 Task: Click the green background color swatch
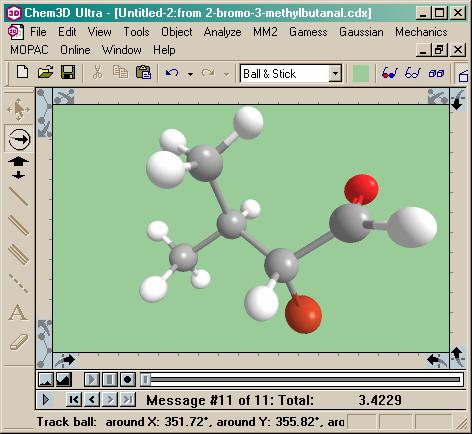(361, 73)
